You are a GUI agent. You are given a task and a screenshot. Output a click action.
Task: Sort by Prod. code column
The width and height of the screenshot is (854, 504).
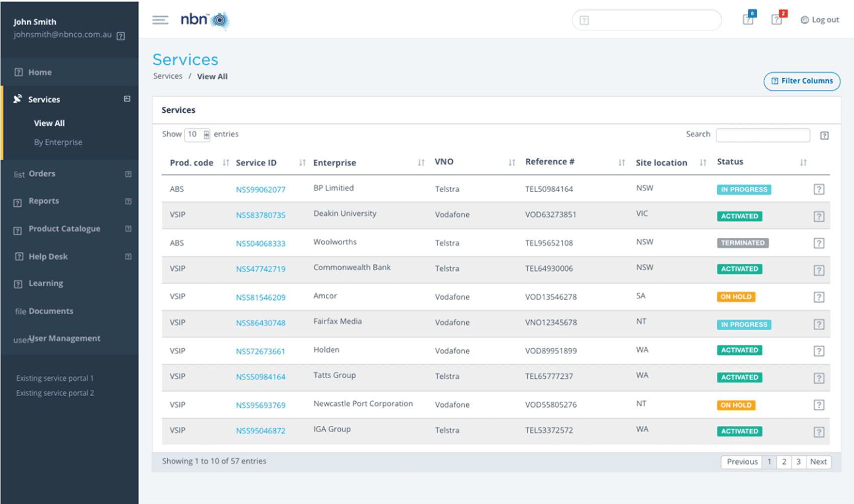pos(226,162)
